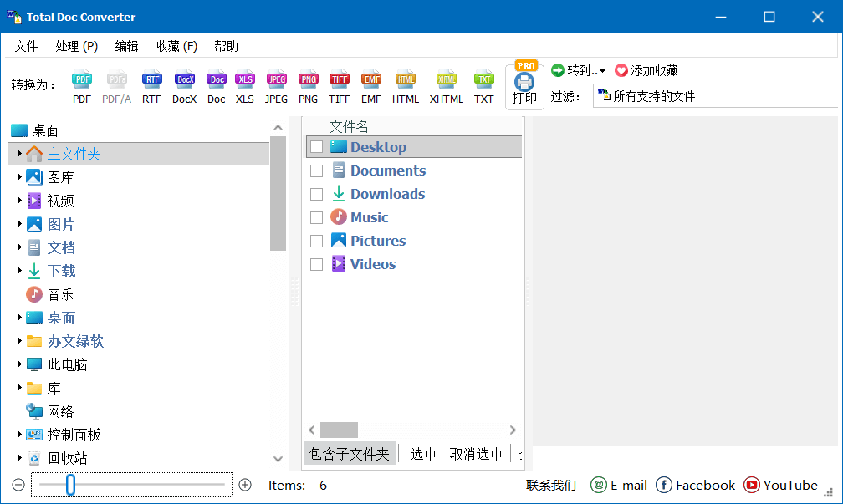The image size is (843, 504).
Task: Open the YouTube link
Action: click(781, 485)
